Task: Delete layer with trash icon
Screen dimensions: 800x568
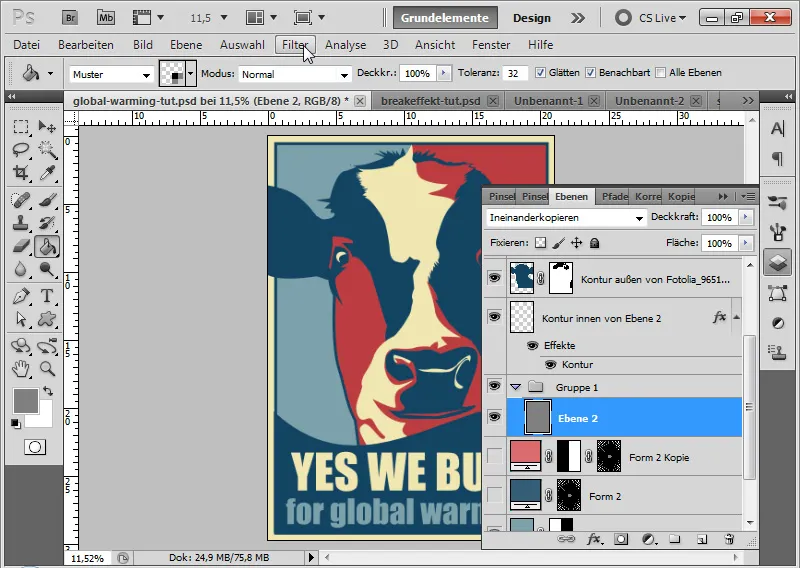Action: tap(729, 539)
